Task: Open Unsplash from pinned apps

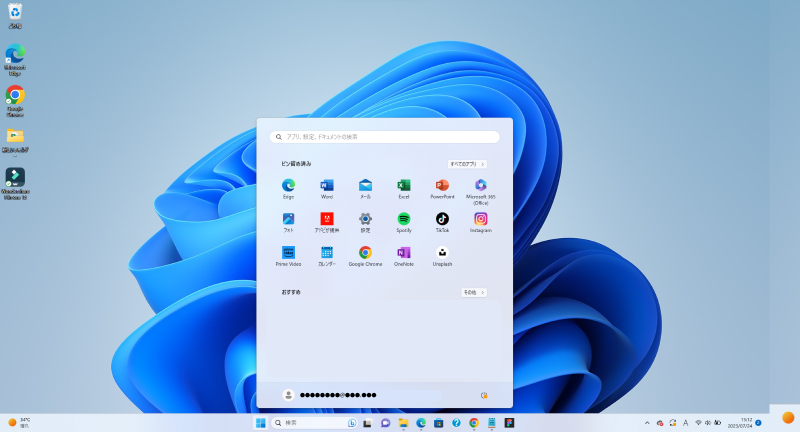Action: click(x=442, y=257)
